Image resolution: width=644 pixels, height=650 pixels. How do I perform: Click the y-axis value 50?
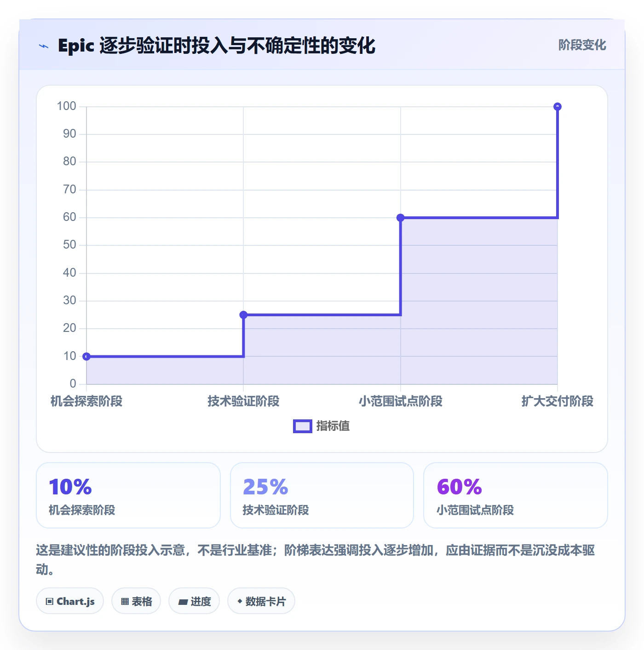[x=69, y=245]
